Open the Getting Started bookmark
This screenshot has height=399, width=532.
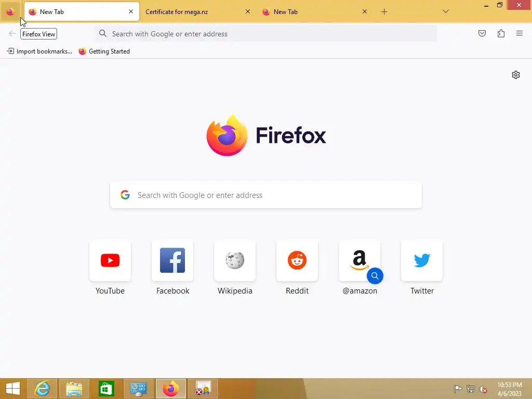pyautogui.click(x=104, y=51)
